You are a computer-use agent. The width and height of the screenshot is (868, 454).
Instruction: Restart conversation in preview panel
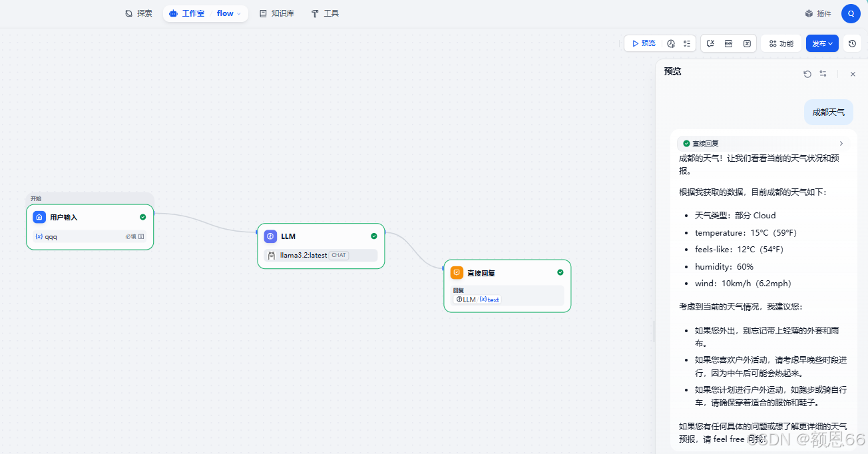[807, 74]
